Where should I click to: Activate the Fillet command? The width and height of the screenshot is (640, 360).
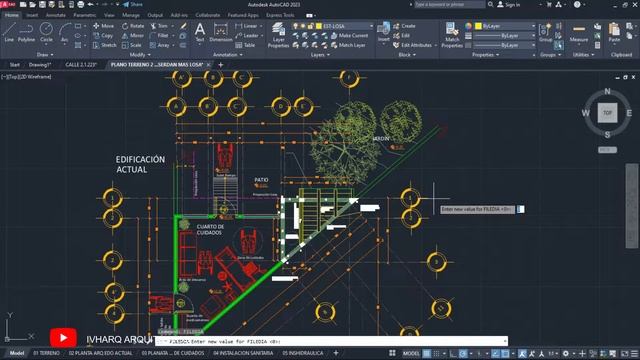pyautogui.click(x=159, y=36)
